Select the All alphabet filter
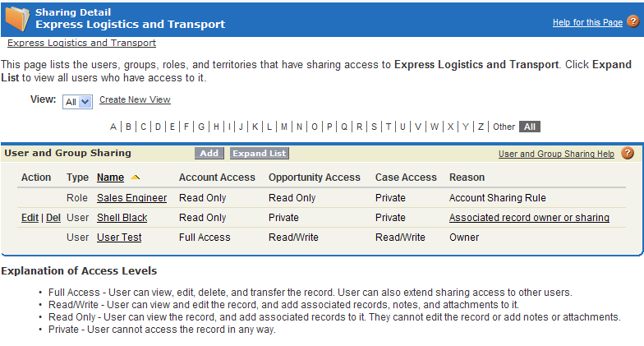Screen dimensions: 644x346 coord(530,127)
